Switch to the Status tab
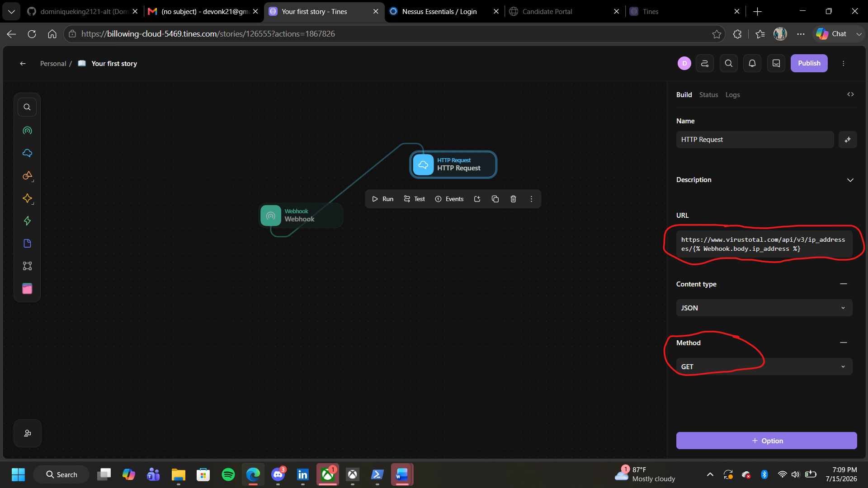The height and width of the screenshot is (488, 868). tap(708, 95)
